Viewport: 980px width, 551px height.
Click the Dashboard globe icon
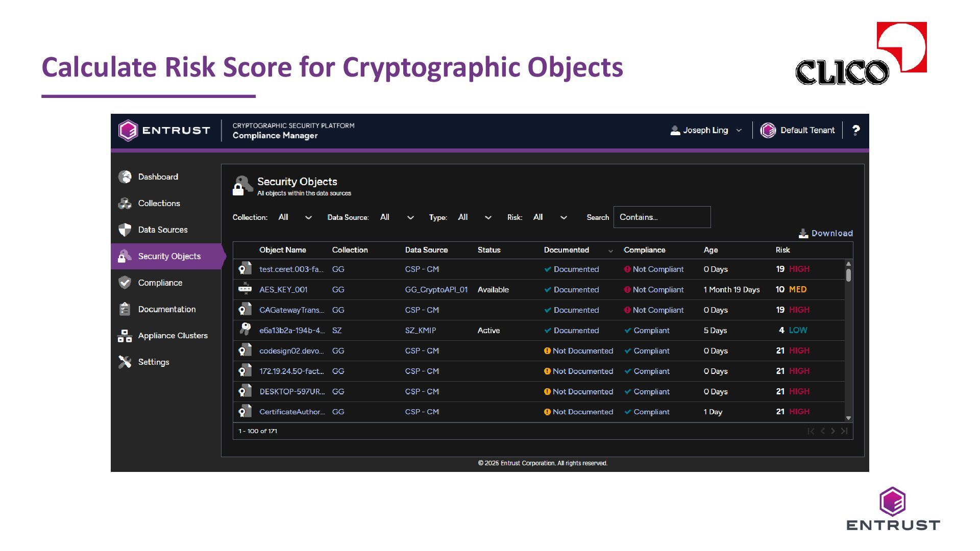click(125, 177)
